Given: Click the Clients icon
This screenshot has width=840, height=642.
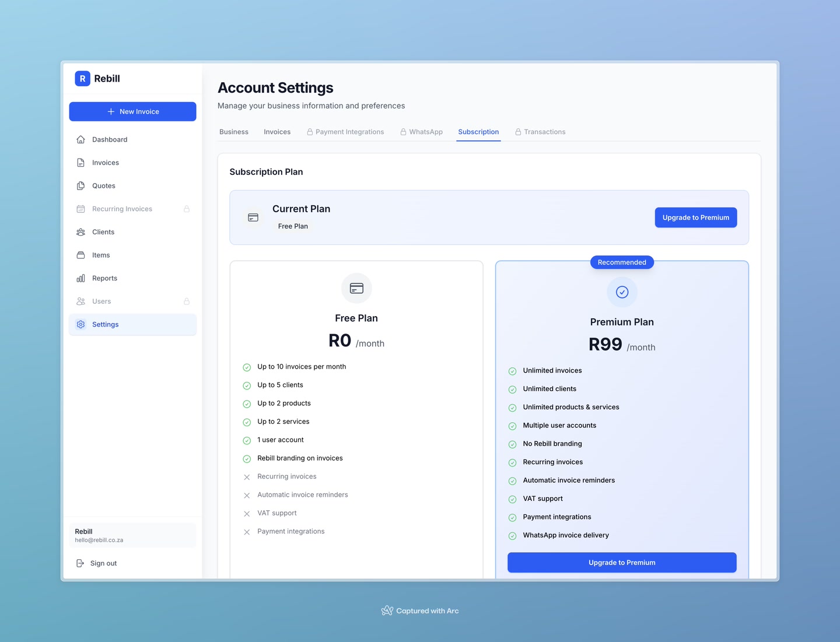Looking at the screenshot, I should [80, 231].
